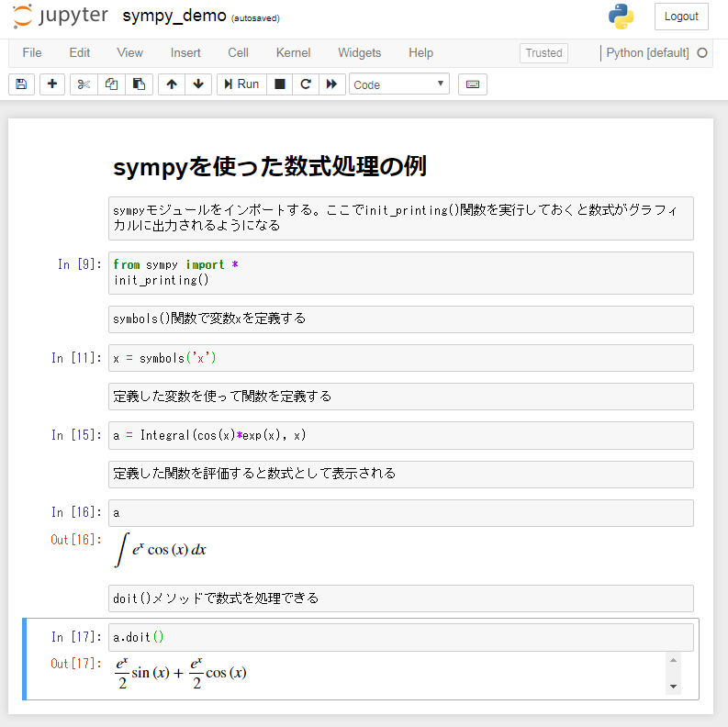Move selected cell up arrow
Image resolution: width=728 pixels, height=727 pixels.
(172, 84)
